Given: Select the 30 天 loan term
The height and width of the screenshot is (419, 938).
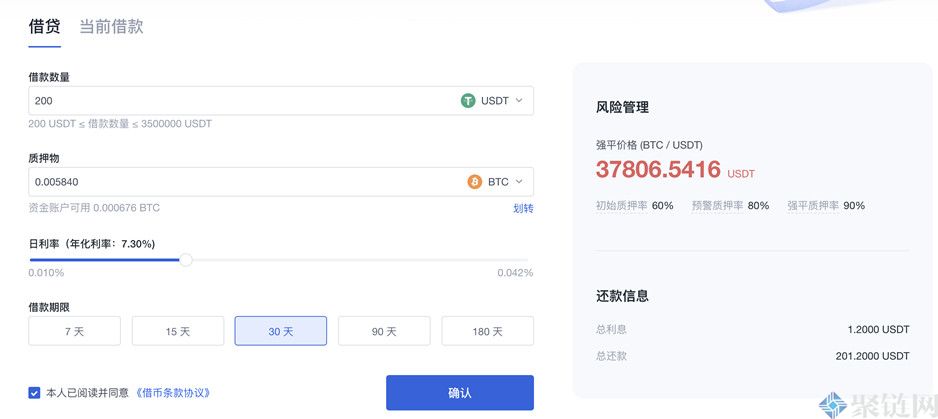Looking at the screenshot, I should tap(281, 331).
